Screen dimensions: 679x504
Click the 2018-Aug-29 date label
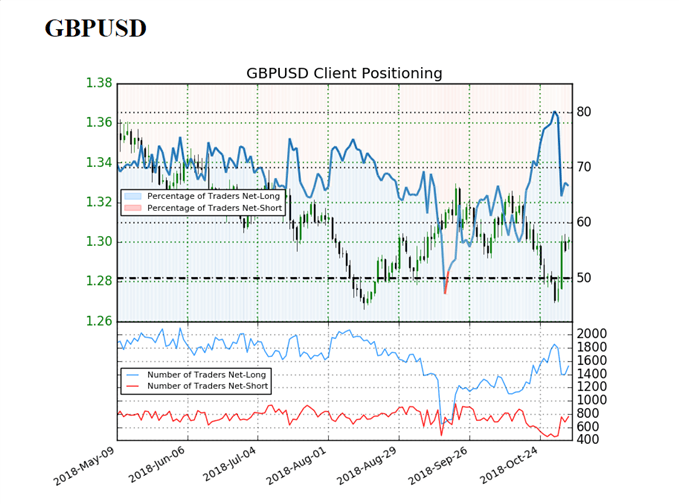tap(367, 466)
